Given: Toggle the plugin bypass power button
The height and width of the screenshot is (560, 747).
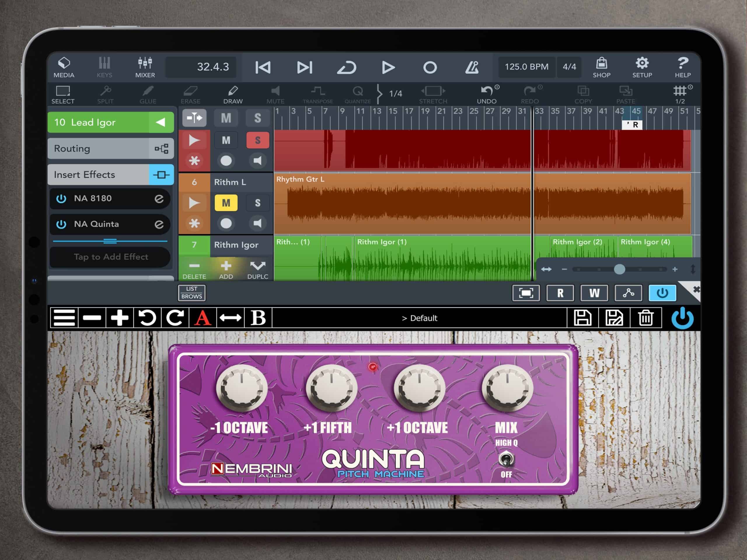Looking at the screenshot, I should click(x=662, y=293).
